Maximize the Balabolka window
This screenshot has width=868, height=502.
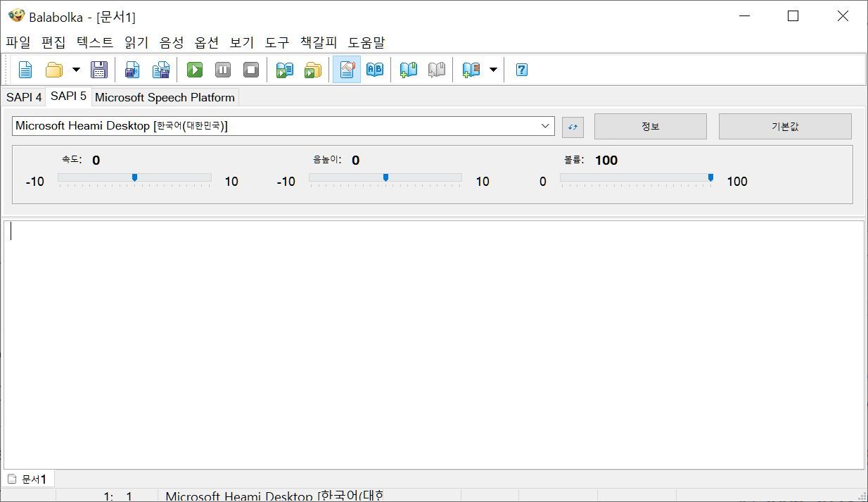(x=793, y=16)
